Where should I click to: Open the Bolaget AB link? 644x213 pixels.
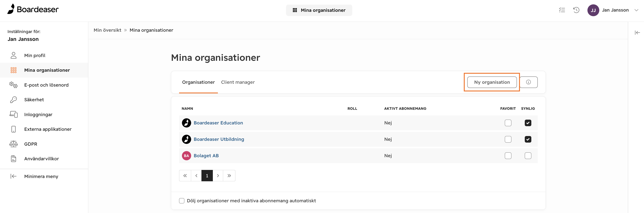206,156
